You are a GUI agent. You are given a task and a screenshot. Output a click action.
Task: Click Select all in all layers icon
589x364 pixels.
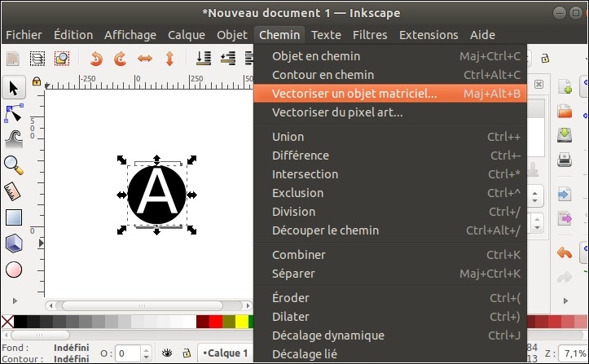[37, 59]
